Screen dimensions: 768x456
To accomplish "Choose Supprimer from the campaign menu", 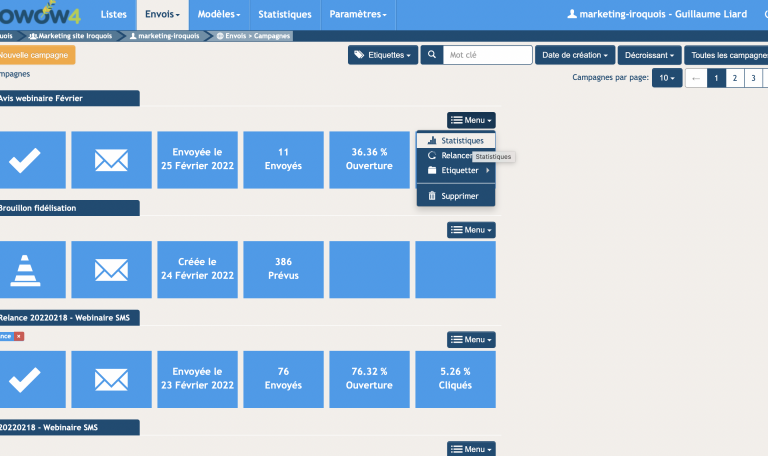I will coord(459,196).
